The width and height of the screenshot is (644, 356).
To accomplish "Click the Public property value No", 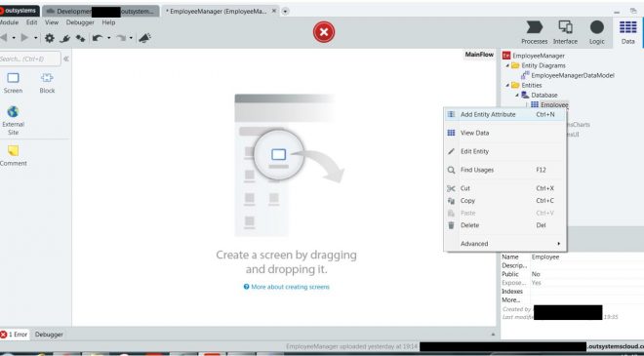I will point(536,274).
